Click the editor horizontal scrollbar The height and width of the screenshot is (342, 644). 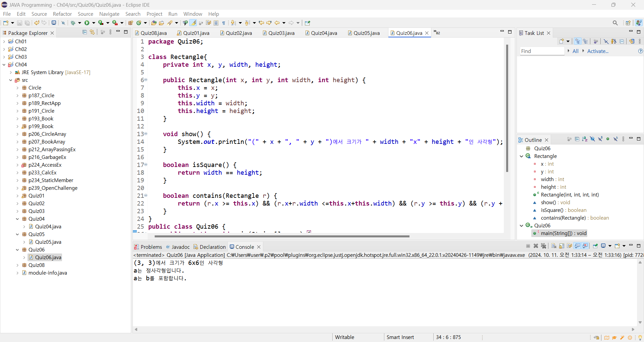[281, 236]
